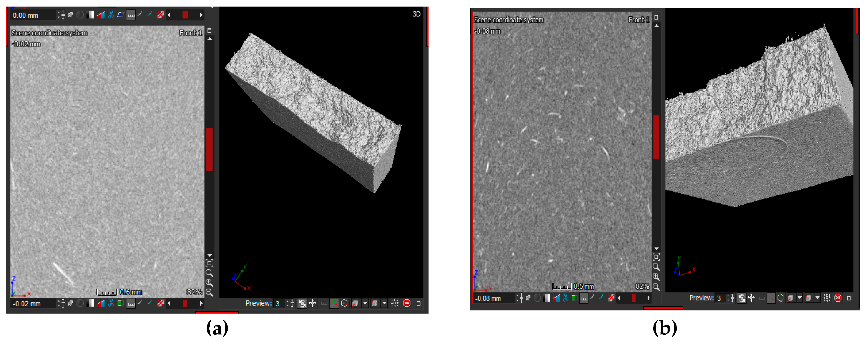The height and width of the screenshot is (342, 868).
Task: Click fit-to-window icon beside panel (b) slice view
Action: click(656, 257)
